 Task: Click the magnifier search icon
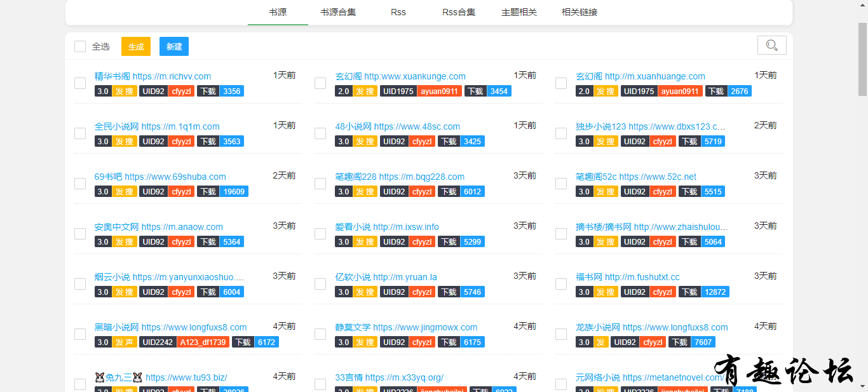(x=771, y=45)
